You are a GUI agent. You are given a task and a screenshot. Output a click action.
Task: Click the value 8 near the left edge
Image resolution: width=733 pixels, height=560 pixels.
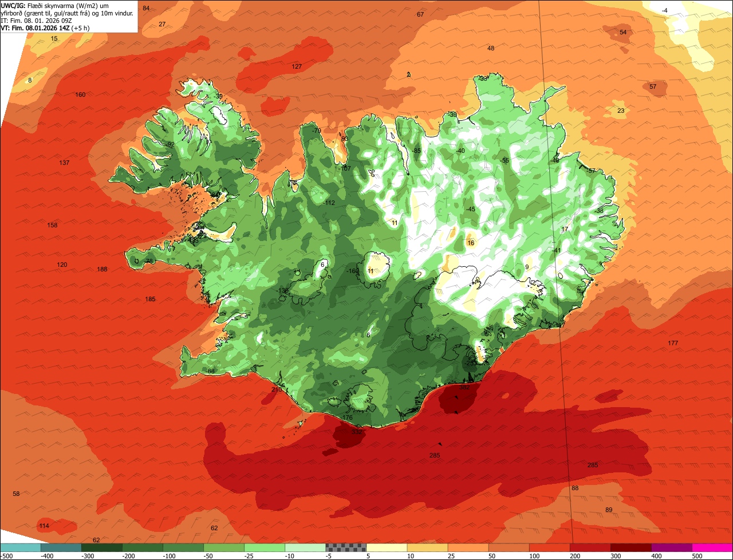point(30,80)
